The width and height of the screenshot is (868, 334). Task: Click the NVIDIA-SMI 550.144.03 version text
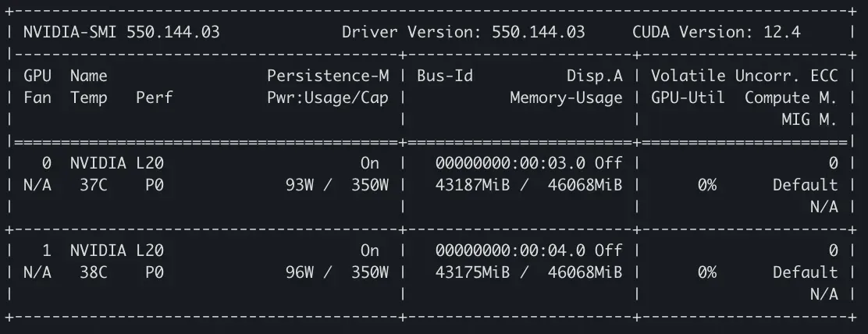tap(121, 32)
